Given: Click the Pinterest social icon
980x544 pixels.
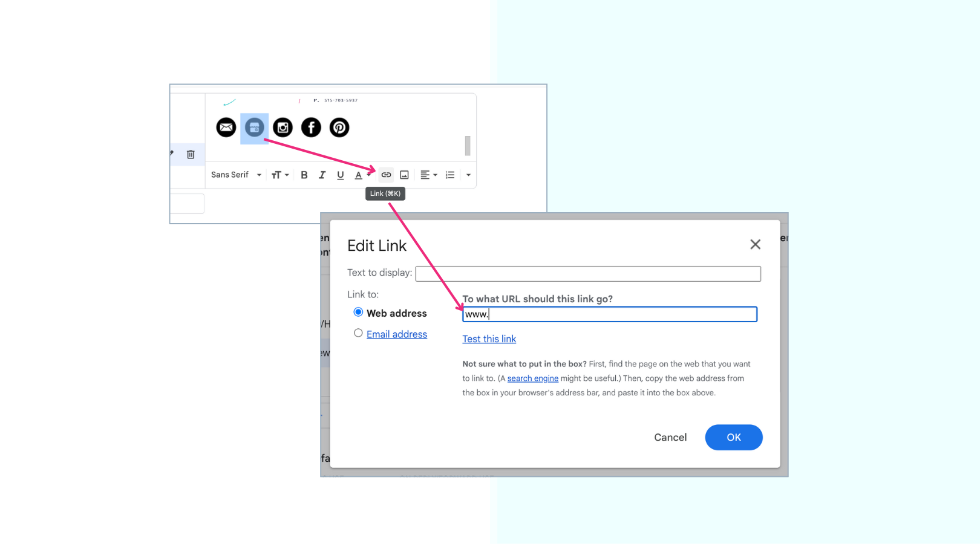Looking at the screenshot, I should pyautogui.click(x=339, y=128).
